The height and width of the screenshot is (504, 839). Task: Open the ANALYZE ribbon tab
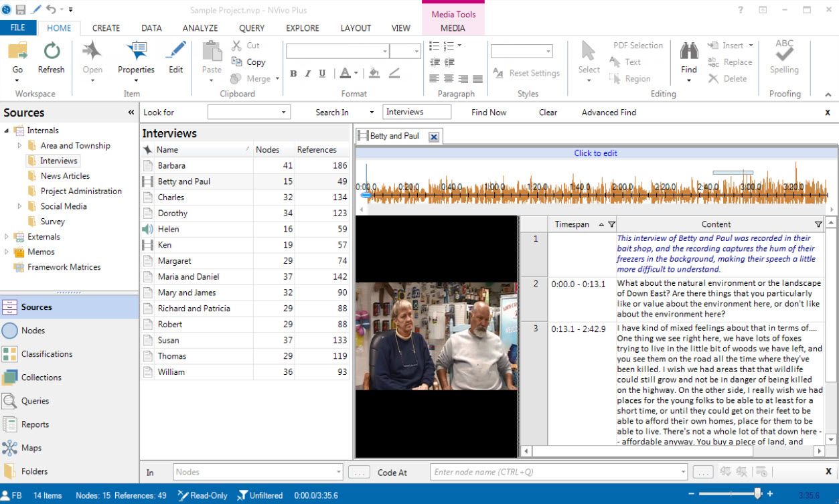coord(200,28)
